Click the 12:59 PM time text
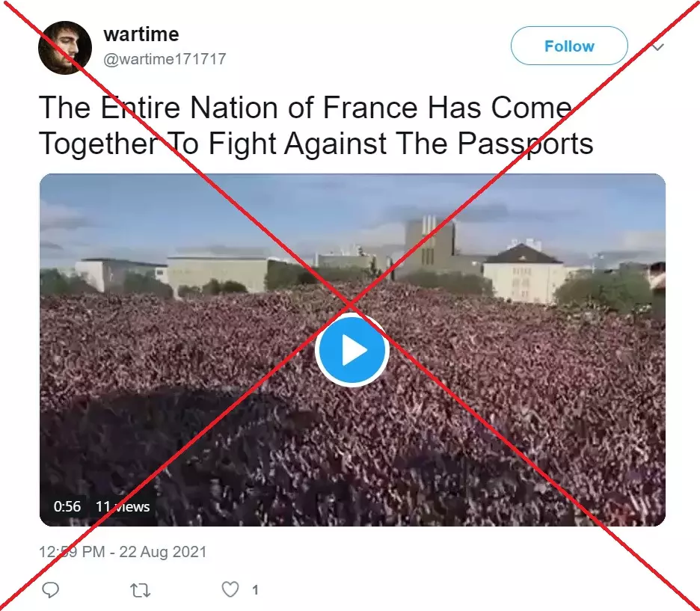The image size is (700, 611). click(72, 552)
